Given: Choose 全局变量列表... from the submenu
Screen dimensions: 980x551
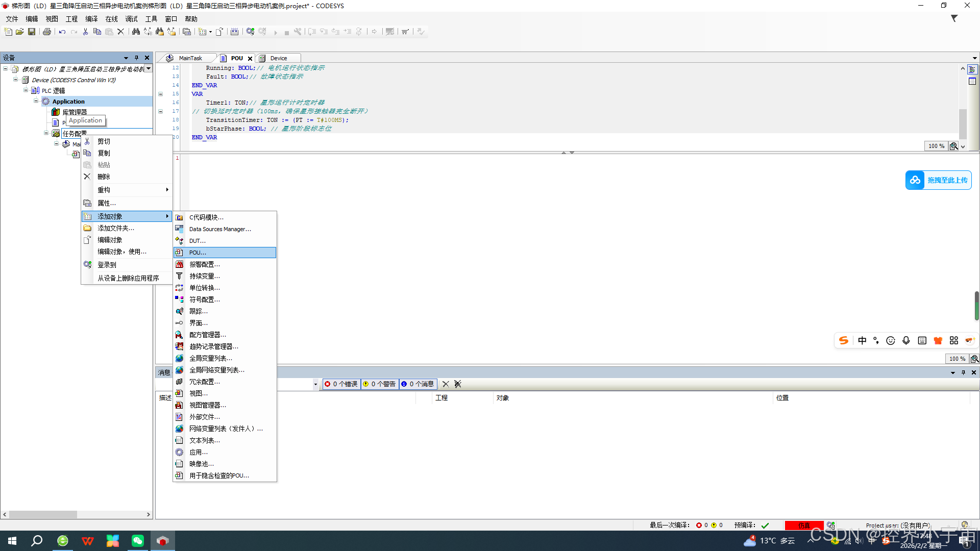Looking at the screenshot, I should coord(210,358).
